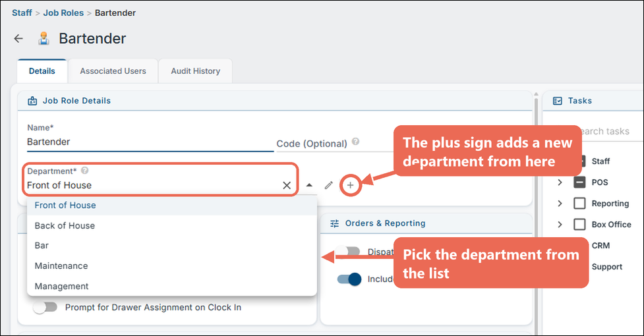Viewport: 644px width, 336px height.
Task: Expand the Box Office task group
Action: coord(560,225)
